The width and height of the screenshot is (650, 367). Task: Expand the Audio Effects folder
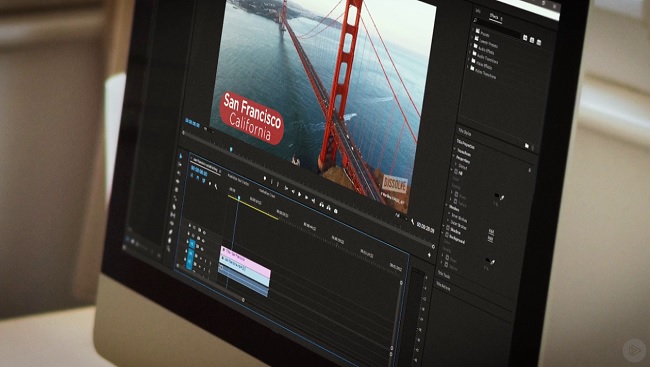(x=471, y=44)
